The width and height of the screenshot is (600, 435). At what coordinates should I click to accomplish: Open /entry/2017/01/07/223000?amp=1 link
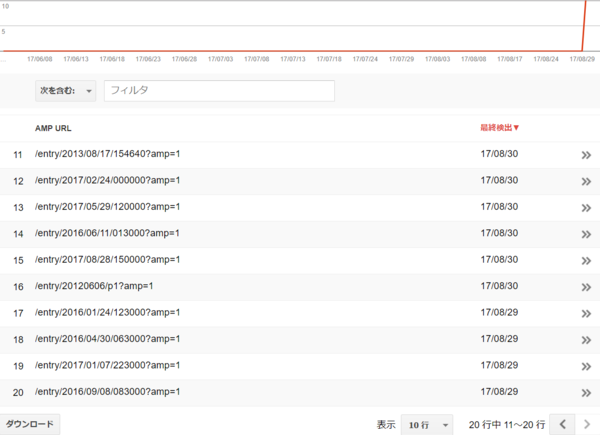pos(108,365)
